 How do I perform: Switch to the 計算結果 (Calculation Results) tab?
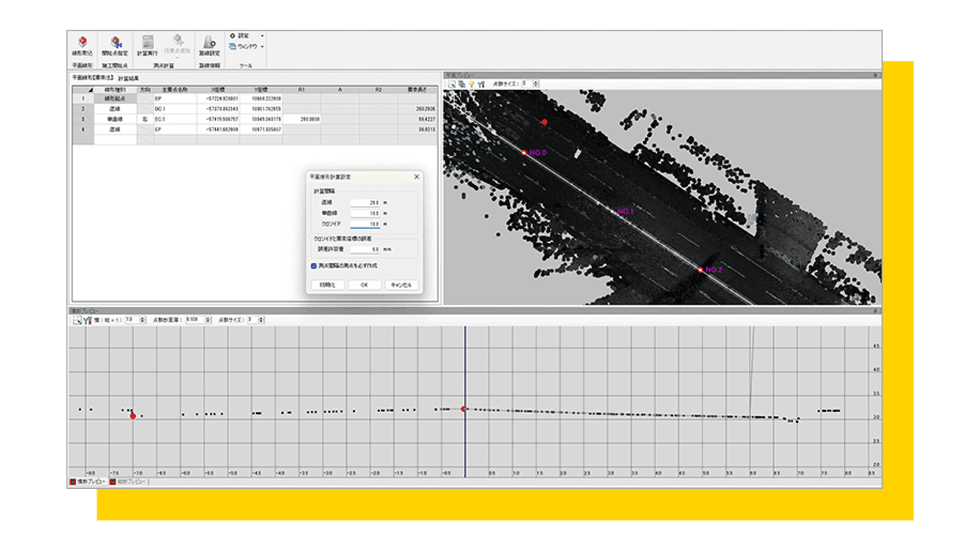[x=128, y=78]
